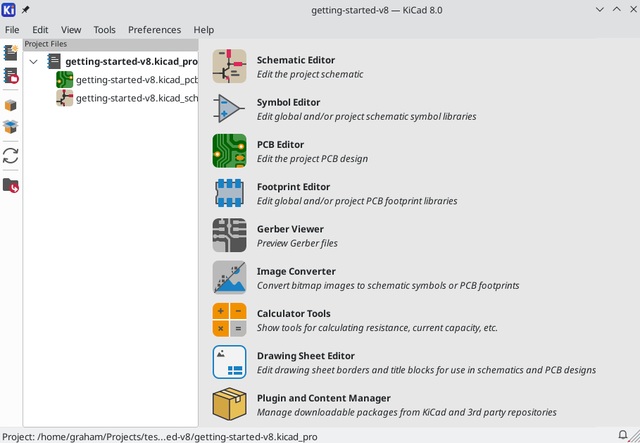The image size is (640, 443).
Task: Open the Plugin and Content Manager icon
Action: coord(229,404)
